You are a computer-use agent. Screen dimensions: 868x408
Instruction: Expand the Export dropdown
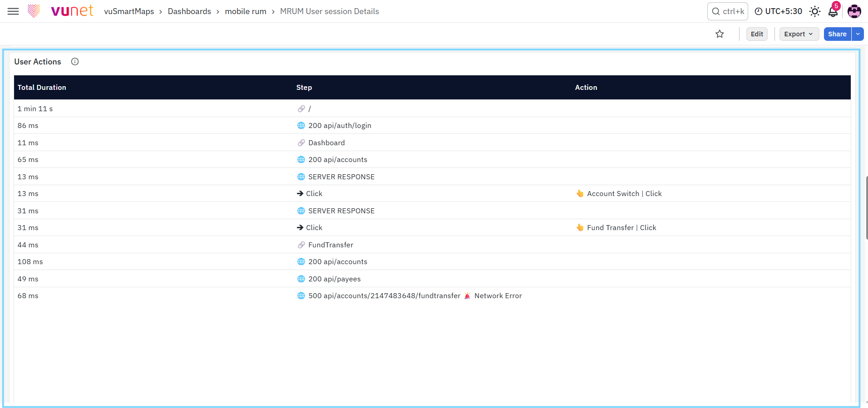pos(799,34)
